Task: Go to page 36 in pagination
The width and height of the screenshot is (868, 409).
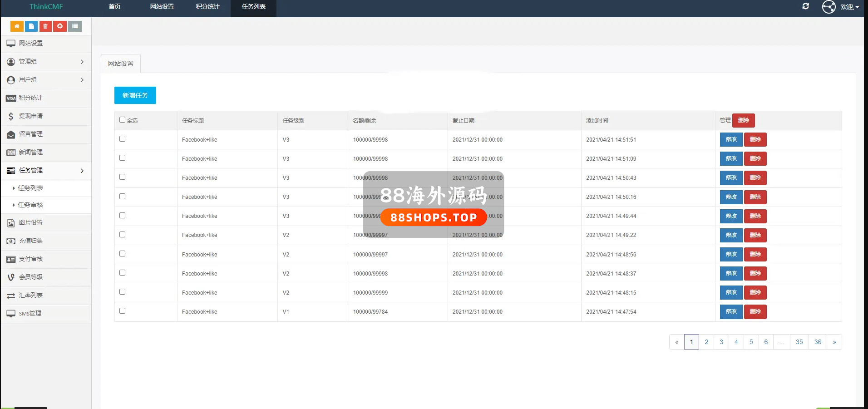Action: (x=817, y=342)
